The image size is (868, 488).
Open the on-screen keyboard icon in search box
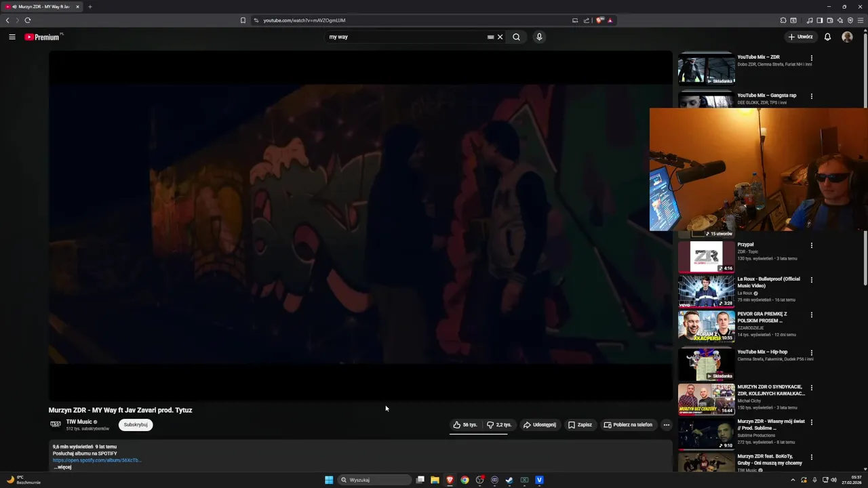pos(490,37)
